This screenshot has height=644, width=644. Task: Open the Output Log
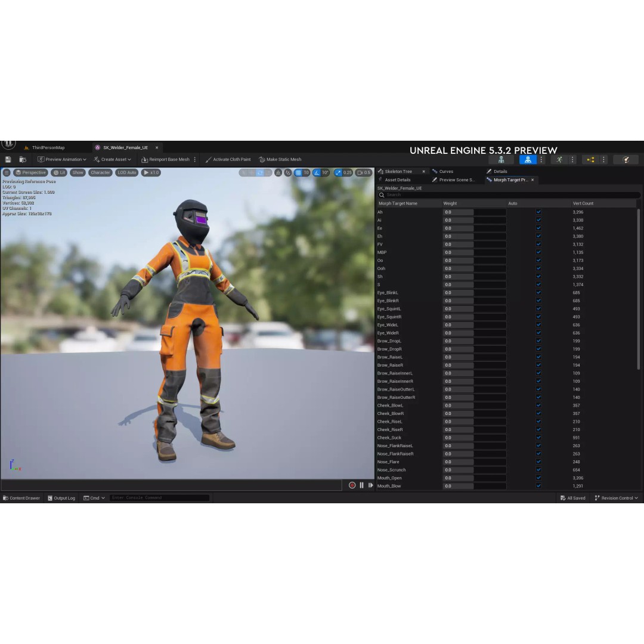pos(61,498)
